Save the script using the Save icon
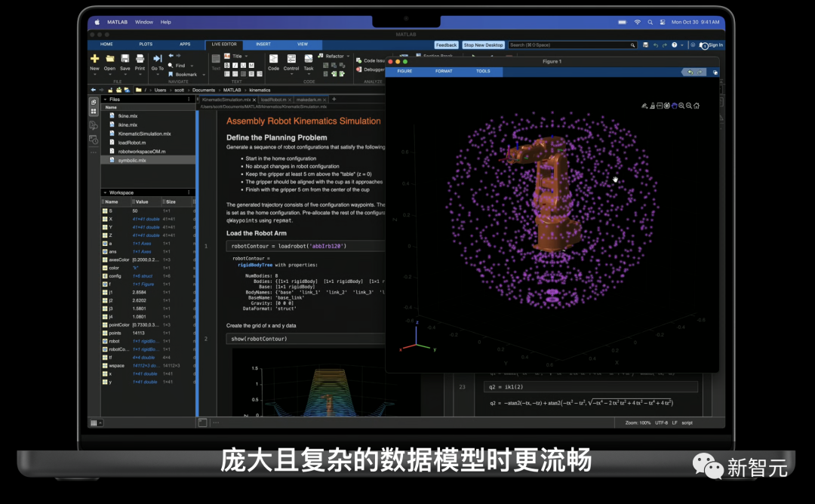 click(125, 59)
